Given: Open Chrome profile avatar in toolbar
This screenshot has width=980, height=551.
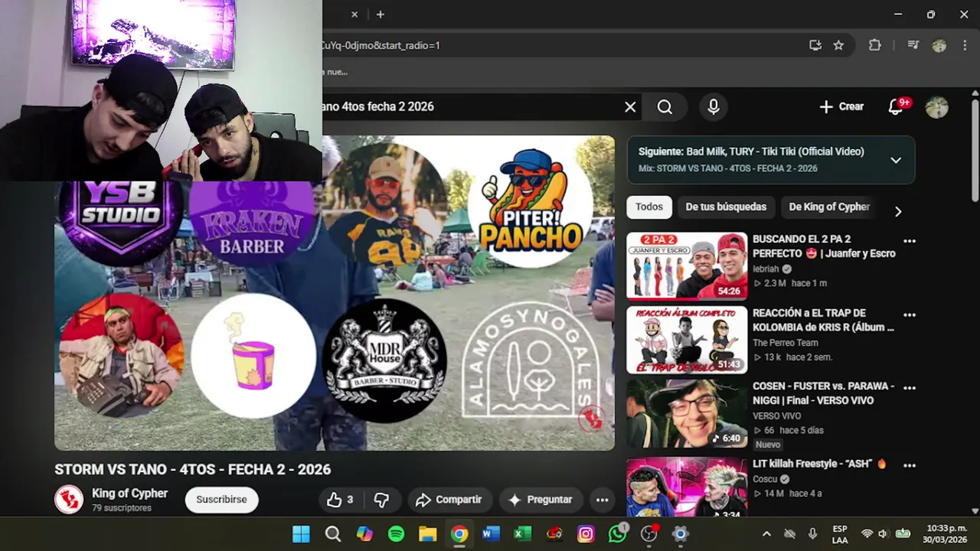Looking at the screenshot, I should coord(939,45).
